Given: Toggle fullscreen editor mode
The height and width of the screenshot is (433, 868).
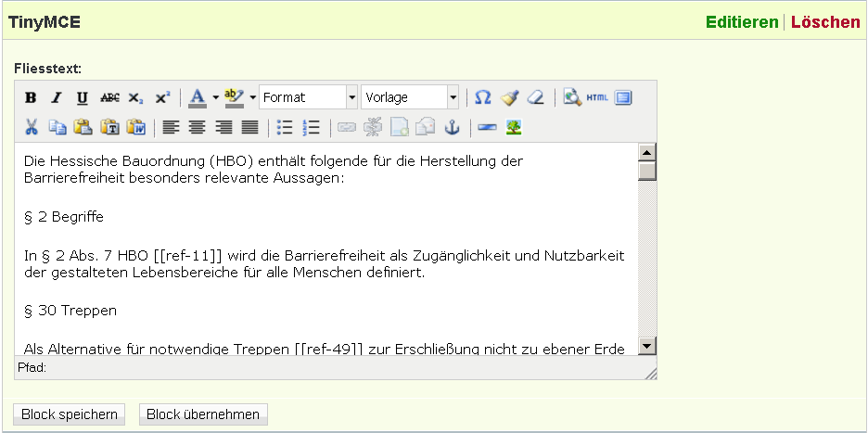Looking at the screenshot, I should (x=623, y=98).
